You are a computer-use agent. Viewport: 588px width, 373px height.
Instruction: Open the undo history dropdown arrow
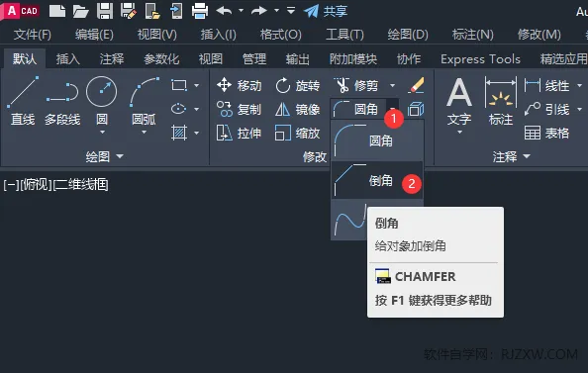242,11
